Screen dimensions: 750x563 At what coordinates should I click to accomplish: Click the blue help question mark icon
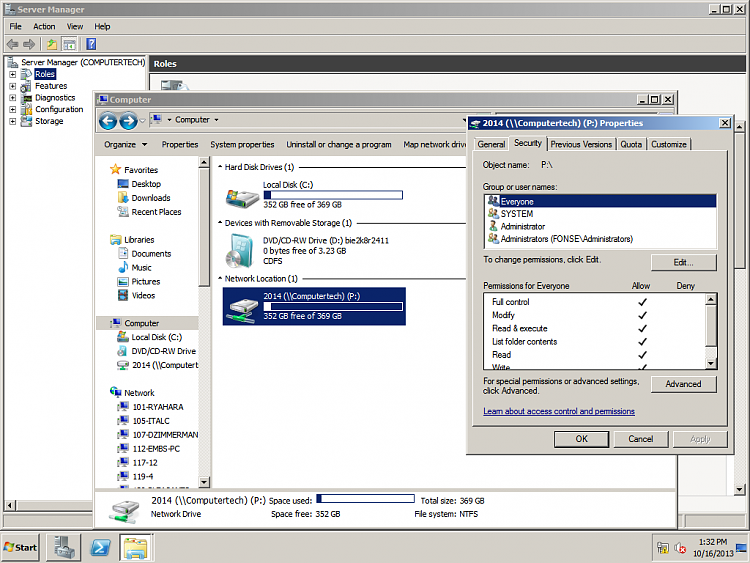91,44
